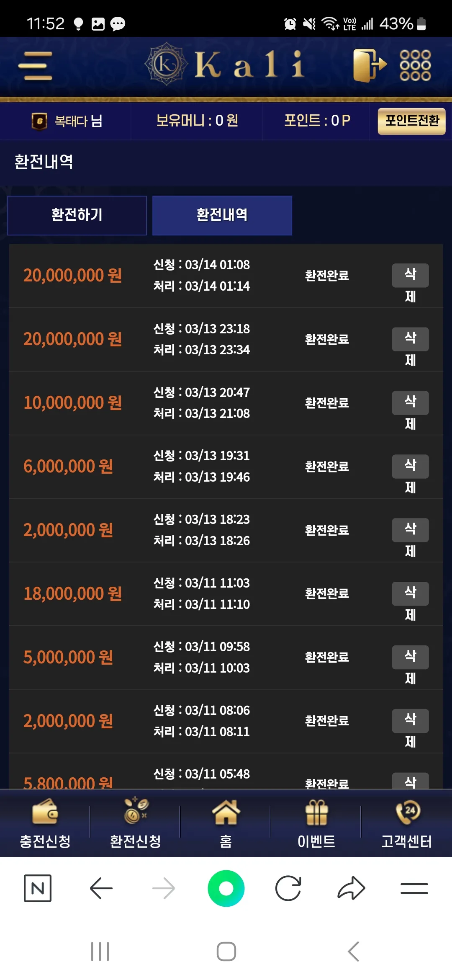Open the nine-circle grid menu icon
The image size is (452, 980).
click(x=415, y=65)
